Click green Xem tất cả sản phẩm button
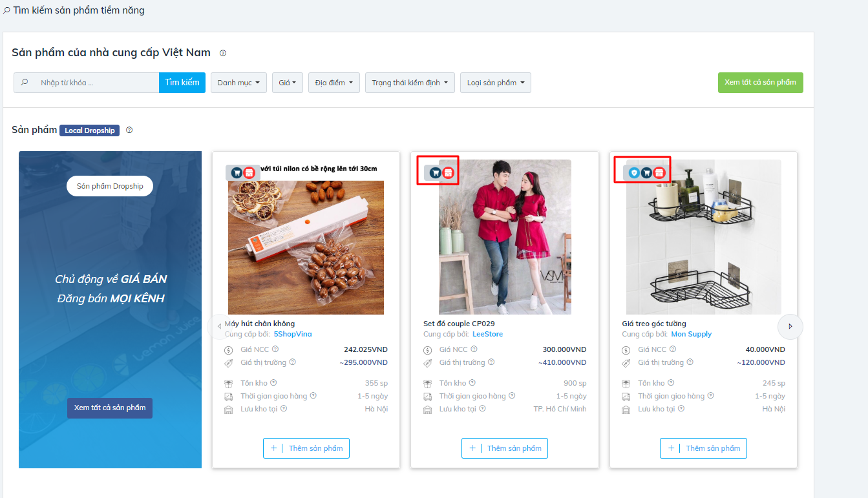Screen dimensions: 868x498 (760, 83)
